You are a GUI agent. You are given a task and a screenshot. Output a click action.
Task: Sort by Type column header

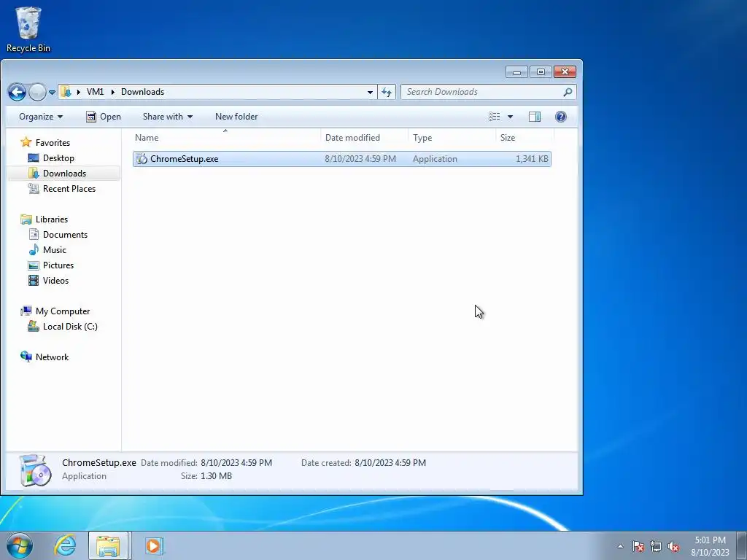point(452,138)
